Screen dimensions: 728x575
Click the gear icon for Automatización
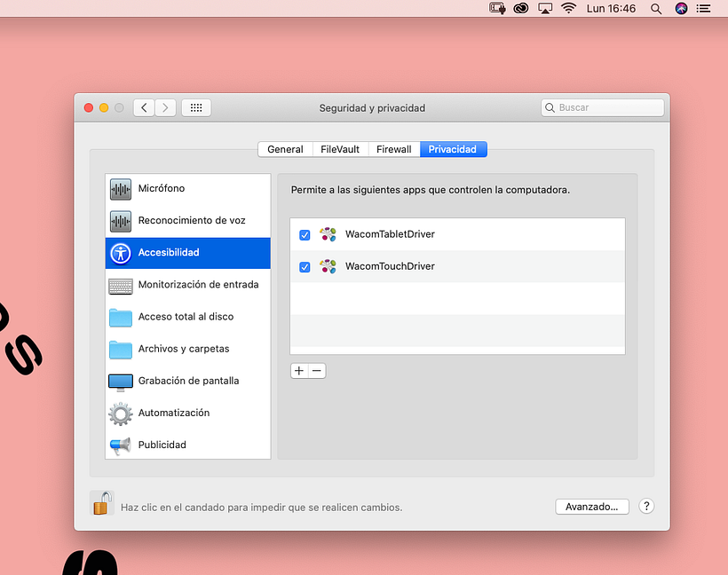[121, 414]
